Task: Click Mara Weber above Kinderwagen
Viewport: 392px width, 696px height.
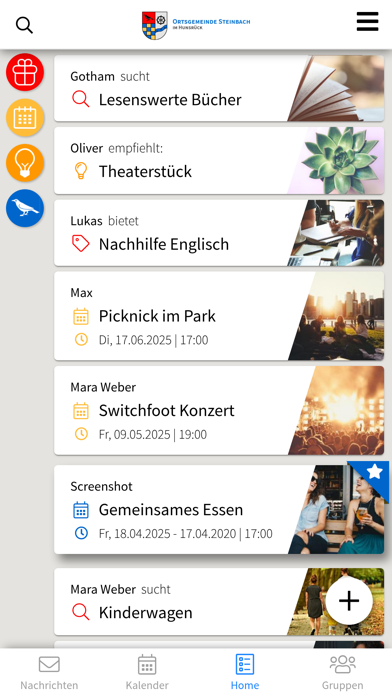Action: 103,589
